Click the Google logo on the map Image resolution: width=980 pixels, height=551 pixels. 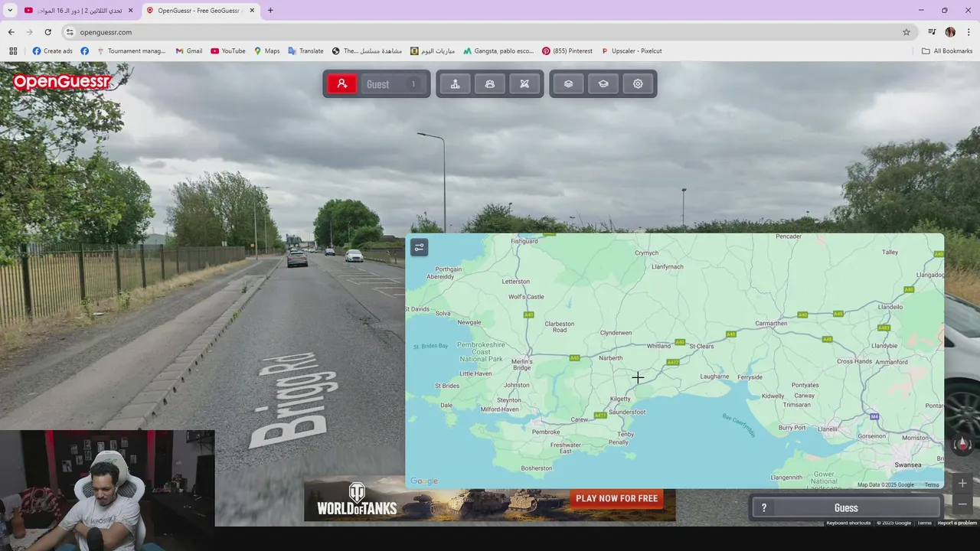click(x=424, y=481)
